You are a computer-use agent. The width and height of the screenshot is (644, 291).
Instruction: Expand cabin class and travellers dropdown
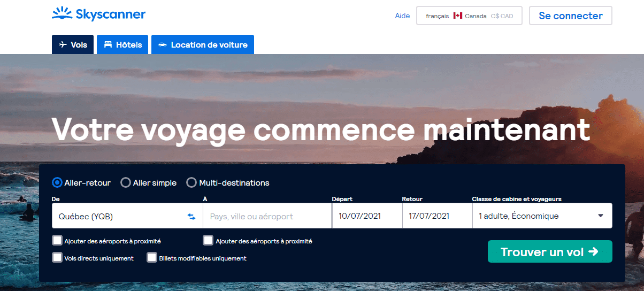pyautogui.click(x=542, y=216)
